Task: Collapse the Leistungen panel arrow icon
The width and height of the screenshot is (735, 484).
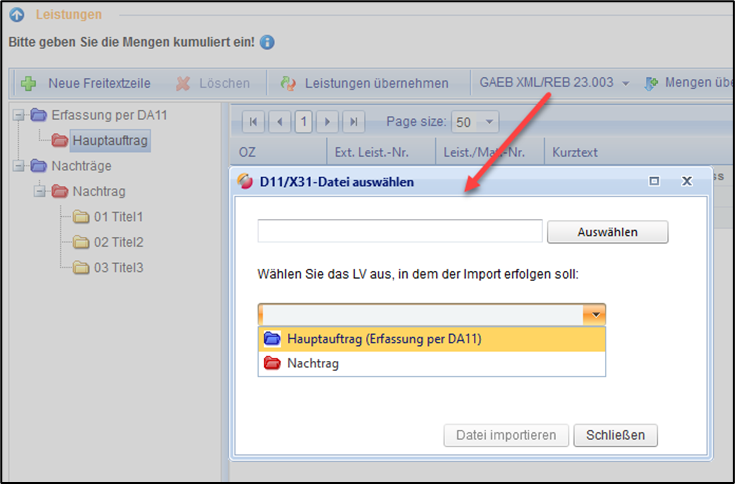Action: [x=17, y=15]
